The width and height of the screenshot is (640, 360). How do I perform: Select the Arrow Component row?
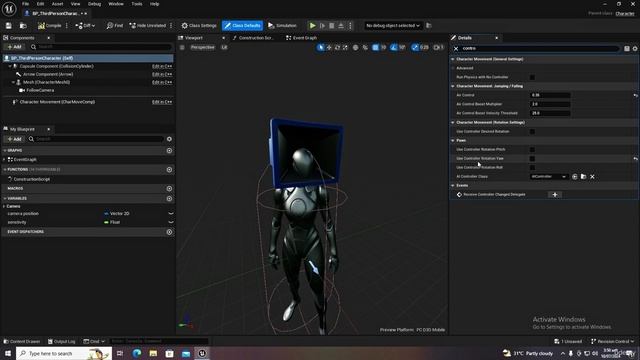click(48, 74)
